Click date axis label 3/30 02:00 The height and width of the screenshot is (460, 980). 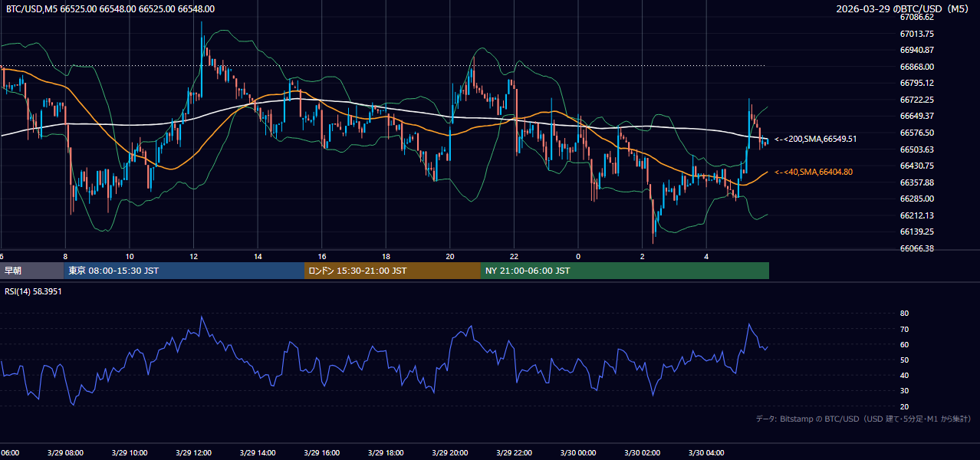tap(642, 452)
